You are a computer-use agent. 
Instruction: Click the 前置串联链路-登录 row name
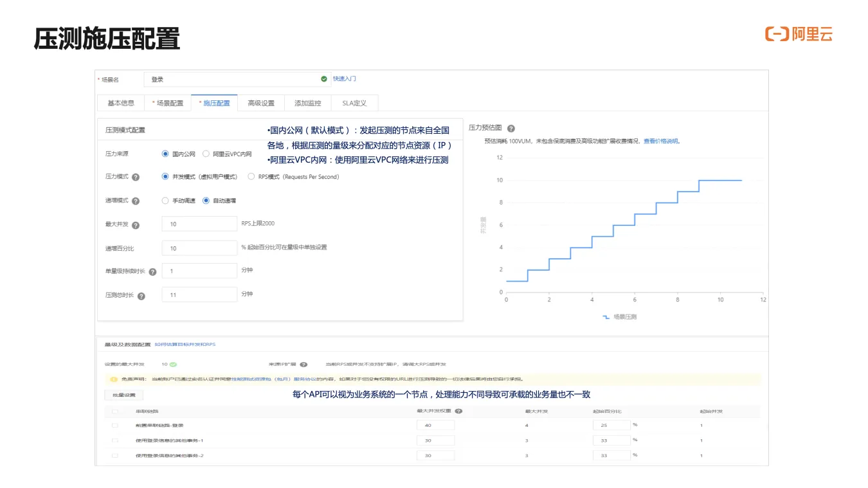[159, 425]
